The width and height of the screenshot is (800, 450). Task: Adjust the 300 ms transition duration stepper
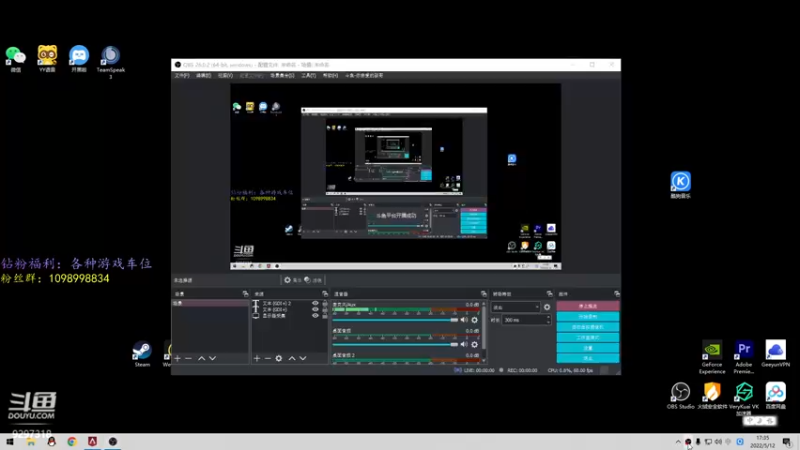pyautogui.click(x=548, y=320)
